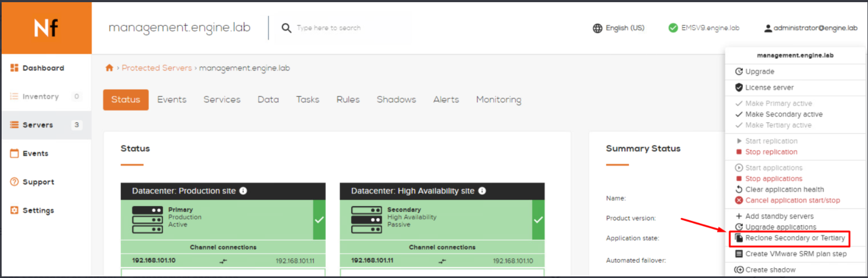Open the English (US) language selector
This screenshot has height=278, width=868.
click(619, 28)
